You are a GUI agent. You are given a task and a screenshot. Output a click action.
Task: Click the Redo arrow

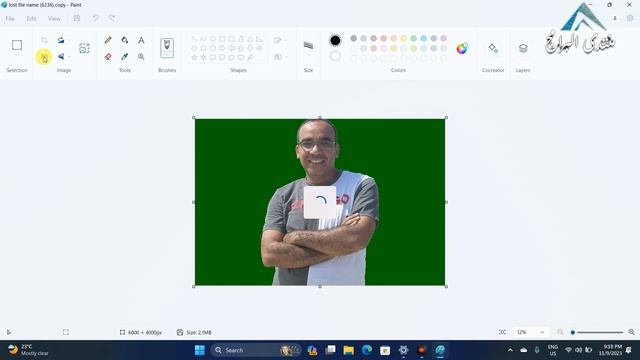click(x=112, y=18)
